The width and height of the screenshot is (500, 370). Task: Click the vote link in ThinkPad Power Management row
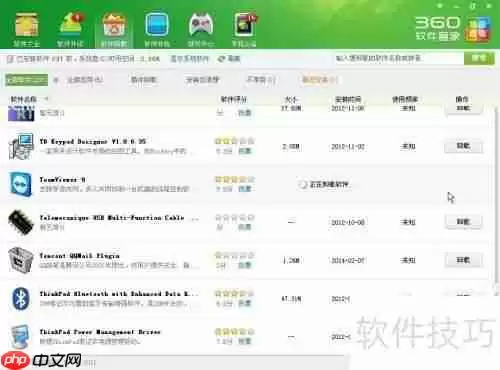(x=245, y=341)
